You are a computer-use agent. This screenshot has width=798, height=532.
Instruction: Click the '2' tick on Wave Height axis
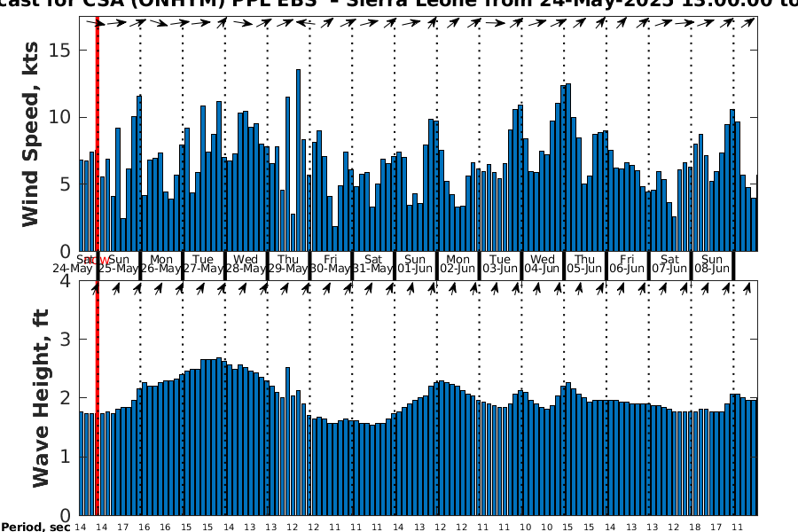pos(66,397)
